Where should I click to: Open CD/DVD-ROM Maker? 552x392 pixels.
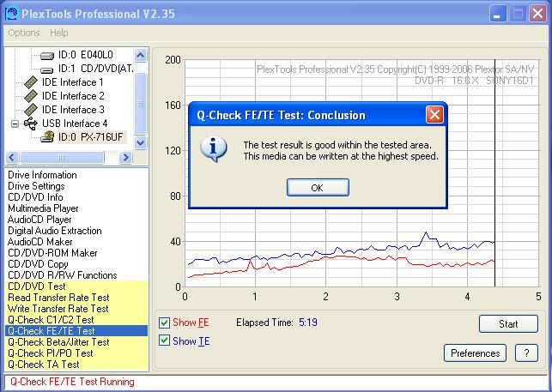click(52, 253)
